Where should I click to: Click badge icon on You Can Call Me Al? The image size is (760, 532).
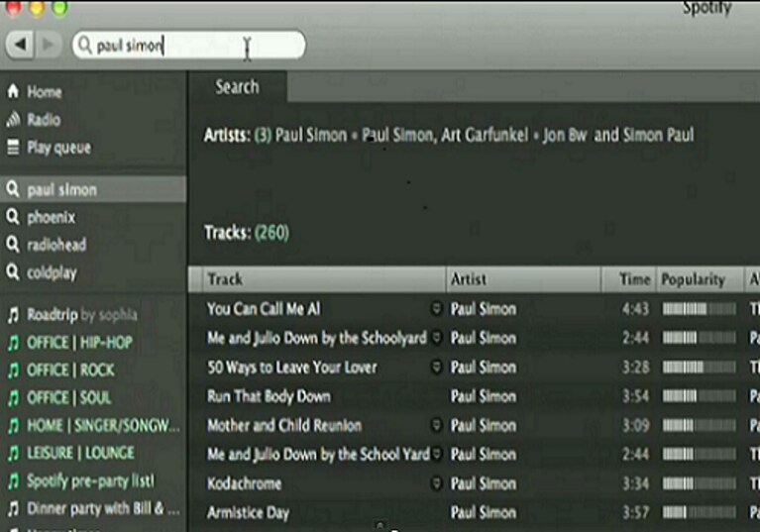coord(436,308)
